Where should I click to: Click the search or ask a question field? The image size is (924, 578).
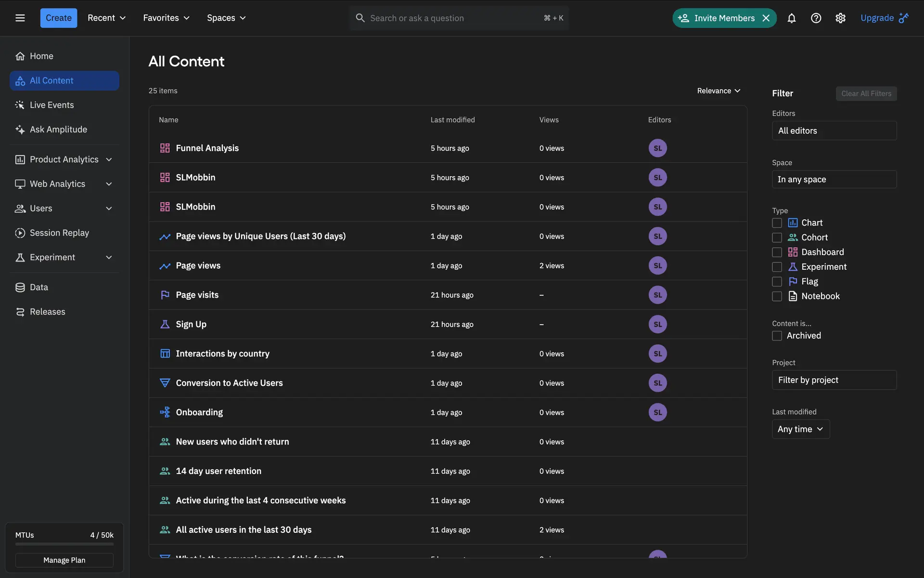pos(452,18)
